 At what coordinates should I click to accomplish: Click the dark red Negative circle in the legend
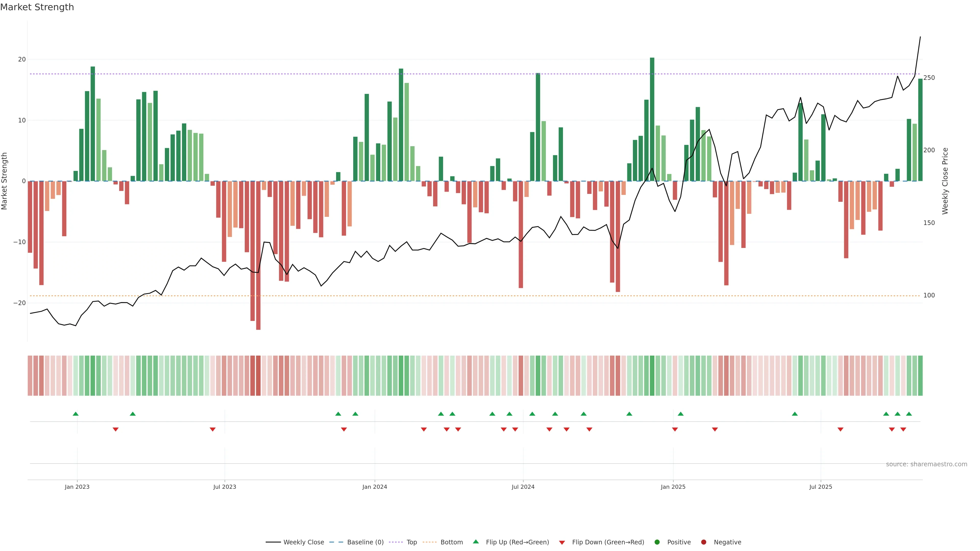[703, 542]
